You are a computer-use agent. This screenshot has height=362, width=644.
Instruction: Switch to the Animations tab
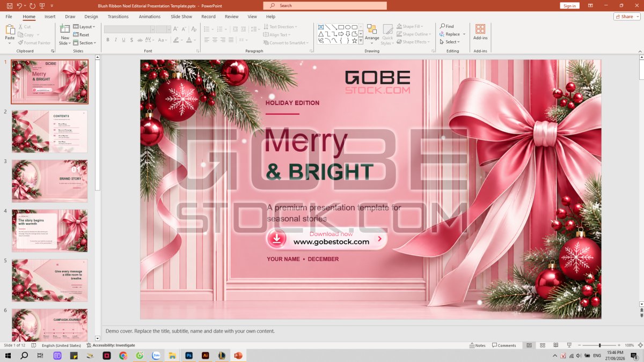[x=150, y=17]
